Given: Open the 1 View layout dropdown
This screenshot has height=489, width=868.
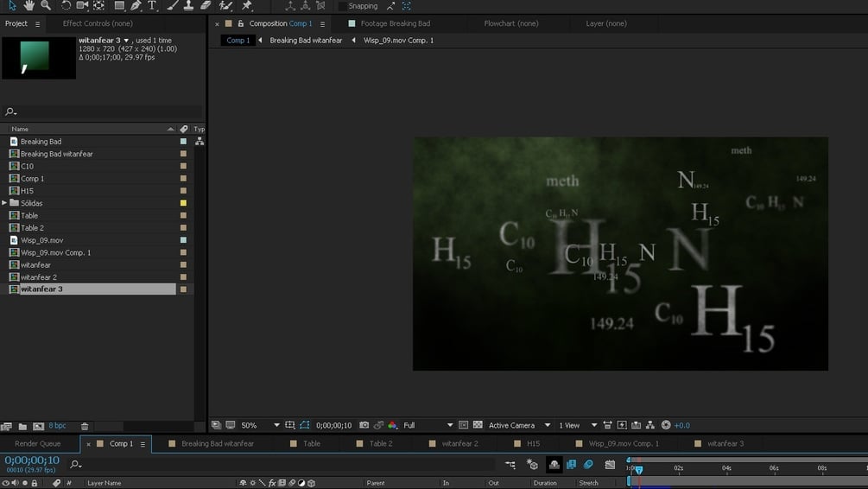Looking at the screenshot, I should coord(578,425).
